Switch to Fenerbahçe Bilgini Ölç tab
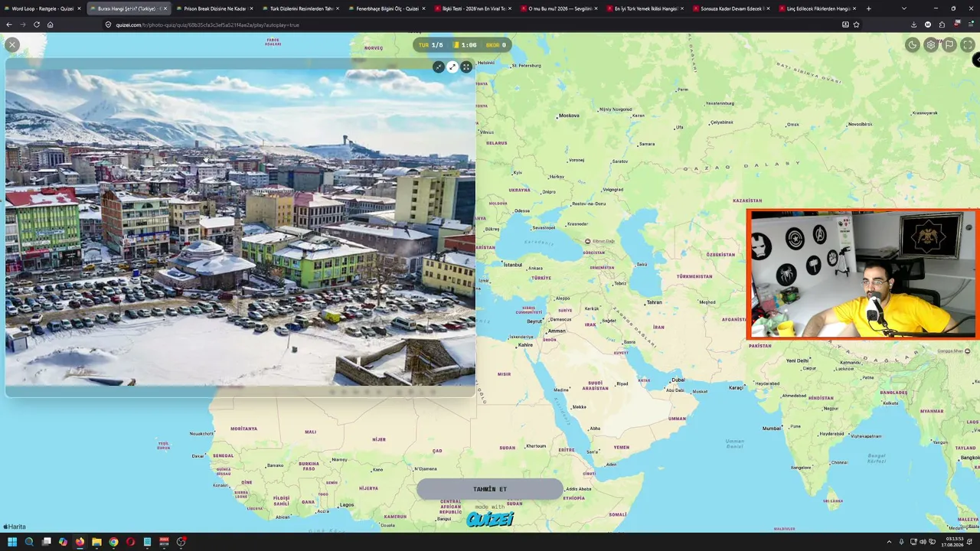The height and width of the screenshot is (551, 980). (x=387, y=8)
